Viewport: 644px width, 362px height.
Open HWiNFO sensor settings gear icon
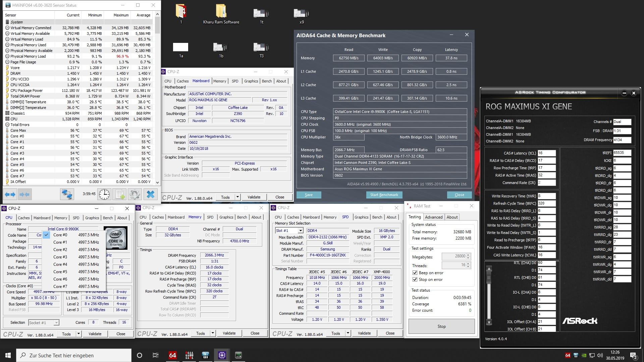135,194
